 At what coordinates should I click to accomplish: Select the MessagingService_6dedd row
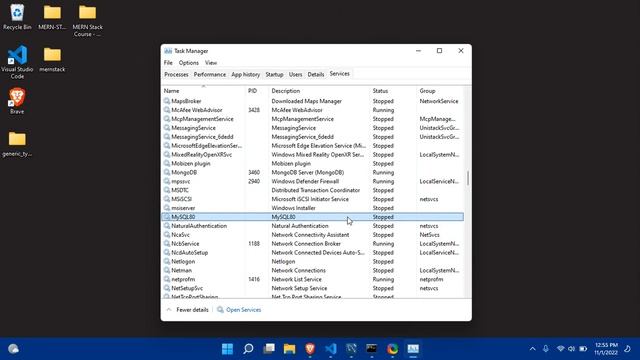click(313, 137)
